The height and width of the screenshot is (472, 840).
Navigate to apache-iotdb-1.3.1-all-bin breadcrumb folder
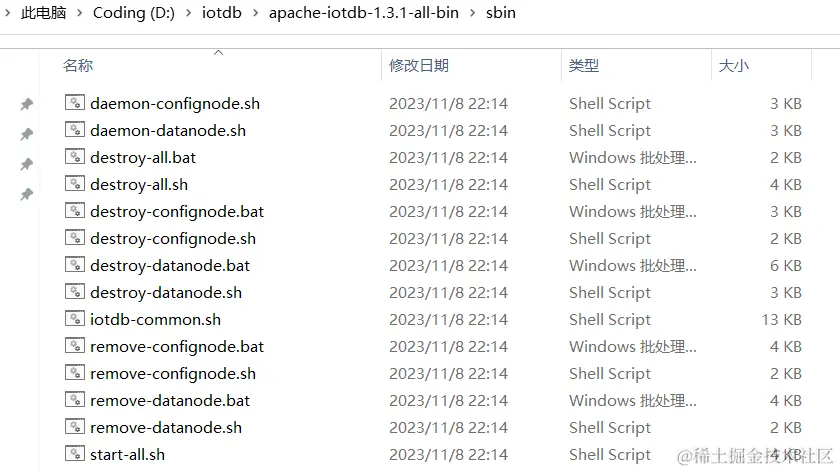(364, 13)
